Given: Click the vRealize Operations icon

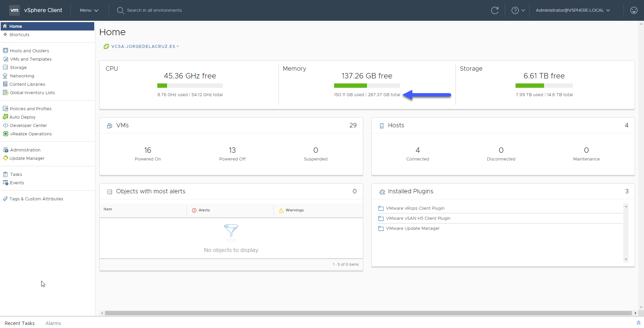Looking at the screenshot, I should (5, 134).
